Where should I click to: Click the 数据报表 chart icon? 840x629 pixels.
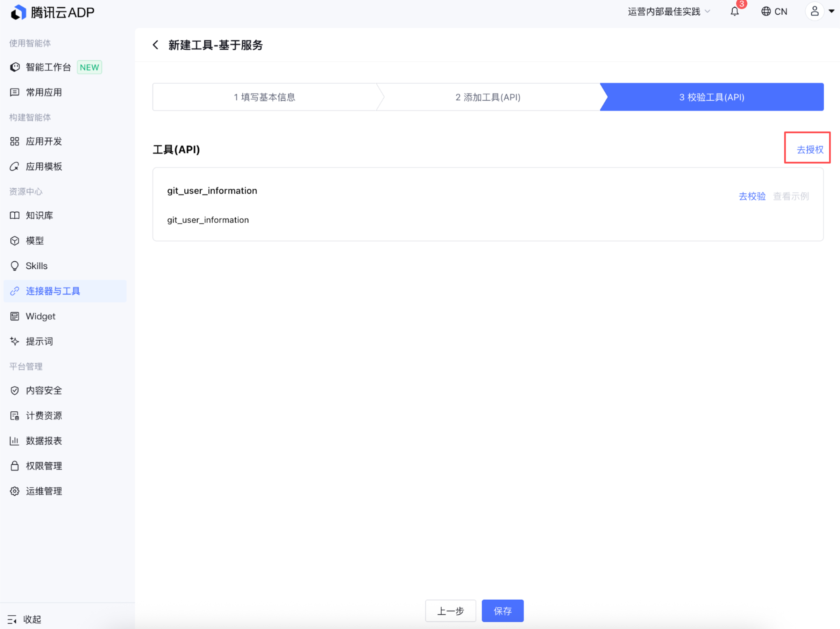14,440
